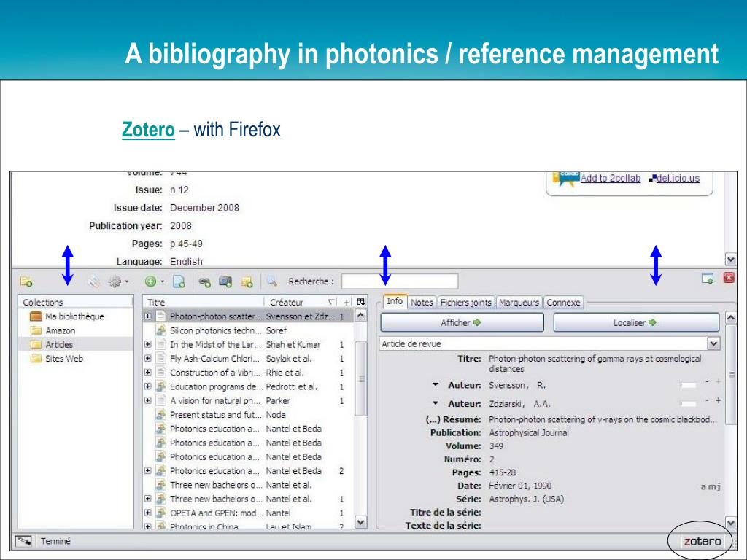
Task: Select the Ma bibliothèque library
Action: [x=74, y=316]
